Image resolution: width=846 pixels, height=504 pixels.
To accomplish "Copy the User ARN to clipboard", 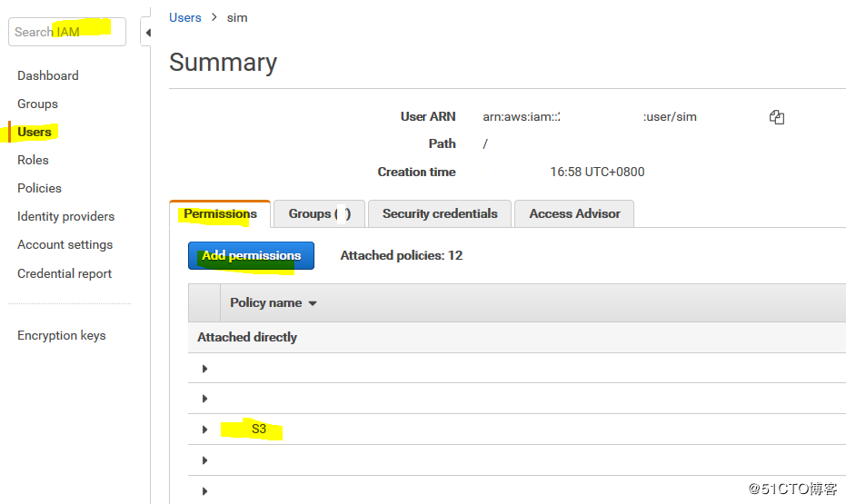I will click(777, 117).
